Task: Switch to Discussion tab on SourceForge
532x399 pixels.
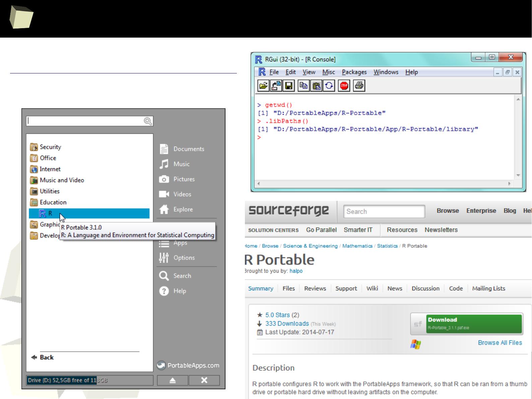Action: pos(425,288)
